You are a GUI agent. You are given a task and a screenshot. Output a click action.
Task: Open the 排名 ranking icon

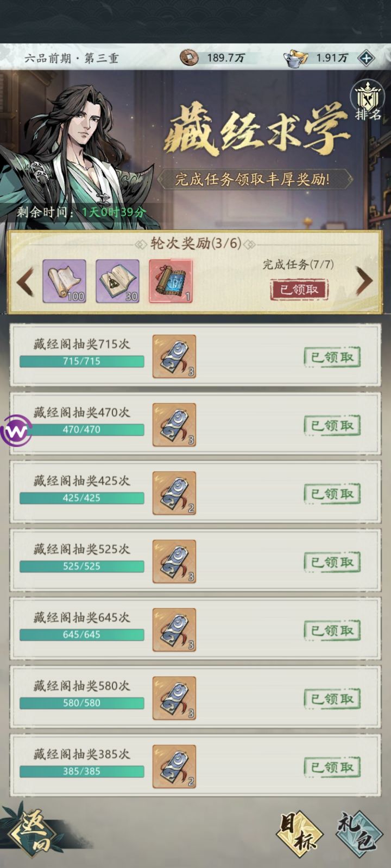[x=368, y=101]
